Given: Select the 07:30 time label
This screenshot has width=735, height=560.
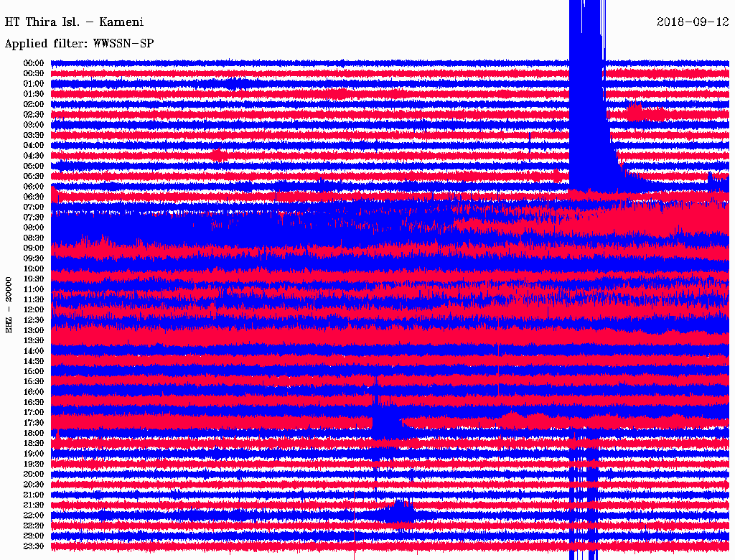Looking at the screenshot, I should pos(34,218).
